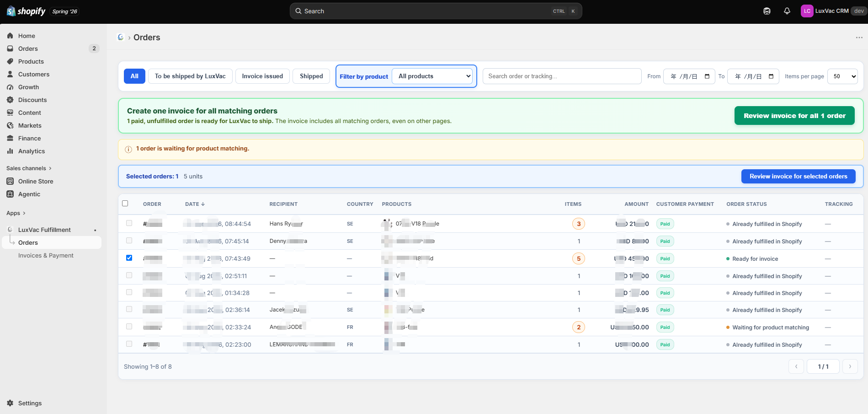Viewport: 868px width, 414px height.
Task: Check the Denny order row checkbox
Action: (x=129, y=241)
